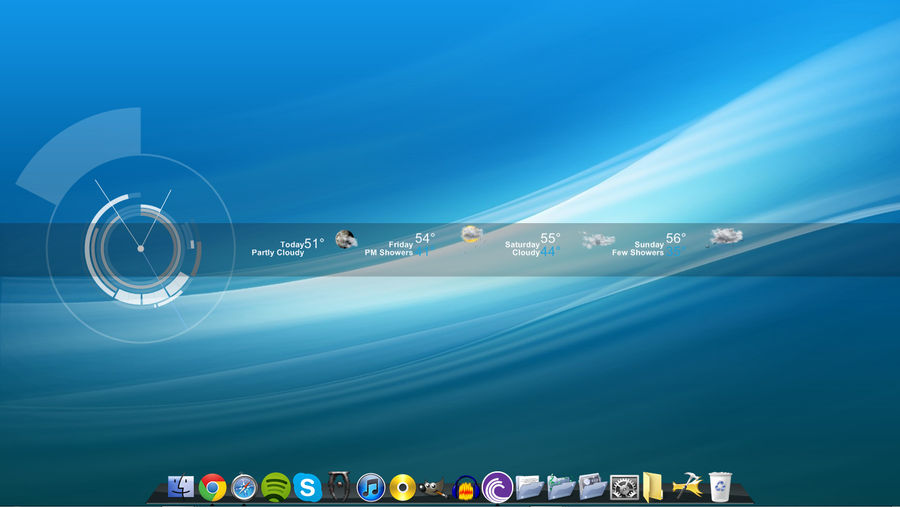
Task: Open the Safari compass icon
Action: [244, 488]
